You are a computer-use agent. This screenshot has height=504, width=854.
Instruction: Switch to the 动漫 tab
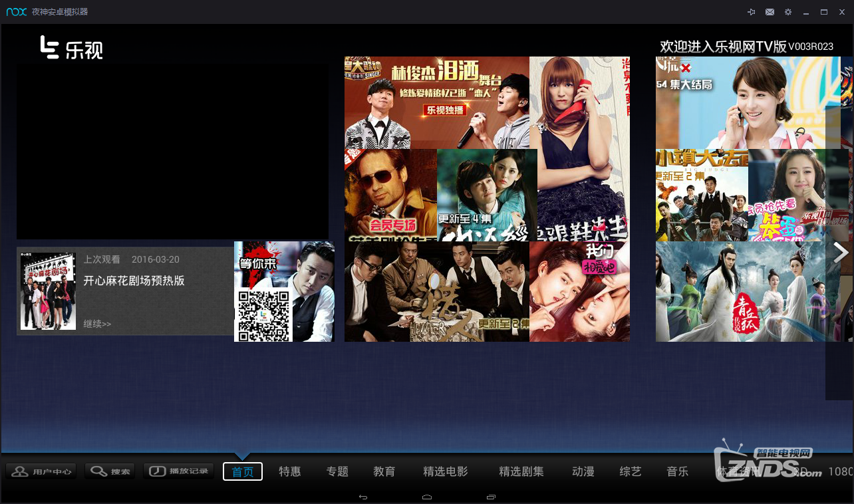click(583, 471)
